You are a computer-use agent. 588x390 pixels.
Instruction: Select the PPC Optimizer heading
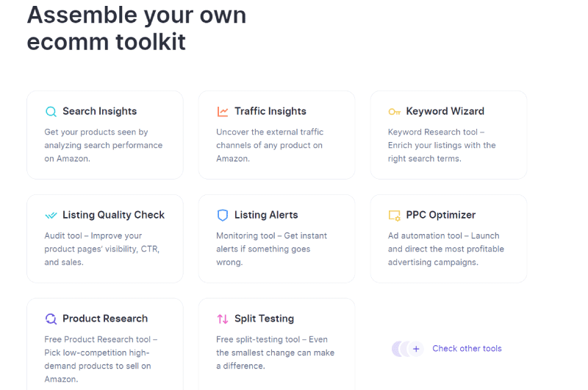point(441,215)
